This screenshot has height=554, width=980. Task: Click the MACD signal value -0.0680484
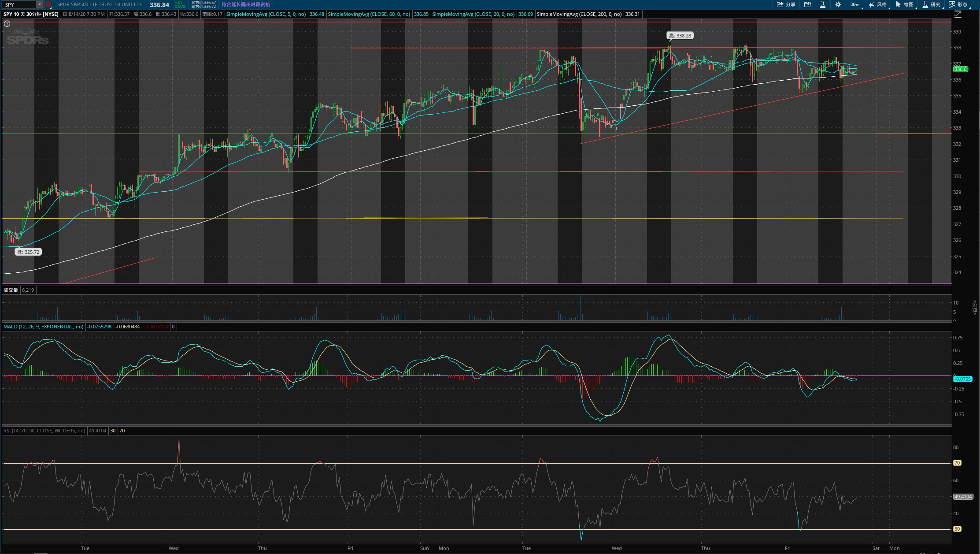[x=128, y=327]
